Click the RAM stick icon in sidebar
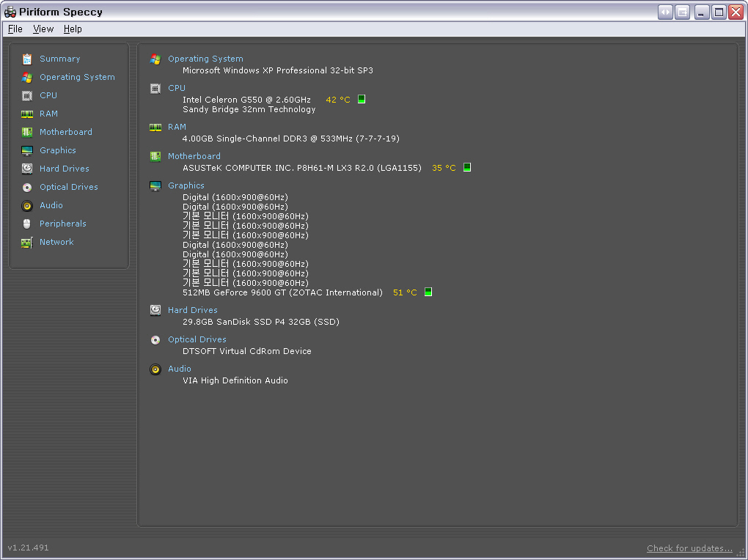 point(27,114)
